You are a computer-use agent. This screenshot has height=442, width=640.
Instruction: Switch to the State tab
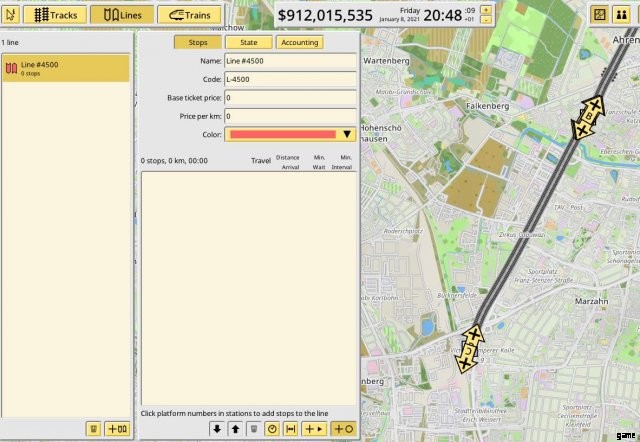tap(248, 42)
